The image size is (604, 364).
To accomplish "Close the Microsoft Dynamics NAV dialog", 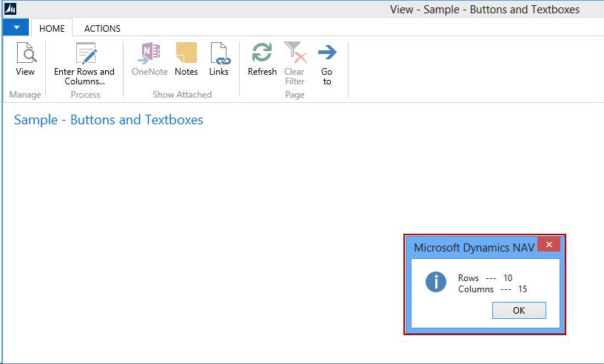I will pos(549,244).
